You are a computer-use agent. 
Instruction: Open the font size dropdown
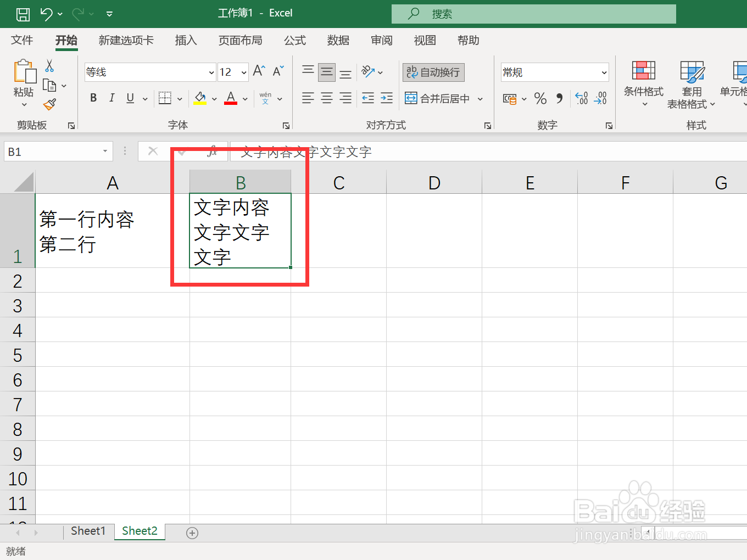[x=243, y=72]
